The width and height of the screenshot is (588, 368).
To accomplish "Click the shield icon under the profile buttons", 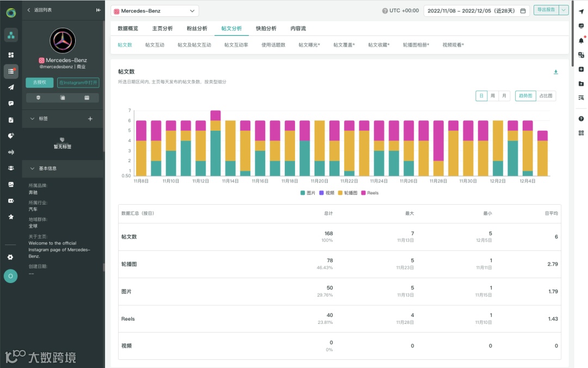I will coord(38,97).
